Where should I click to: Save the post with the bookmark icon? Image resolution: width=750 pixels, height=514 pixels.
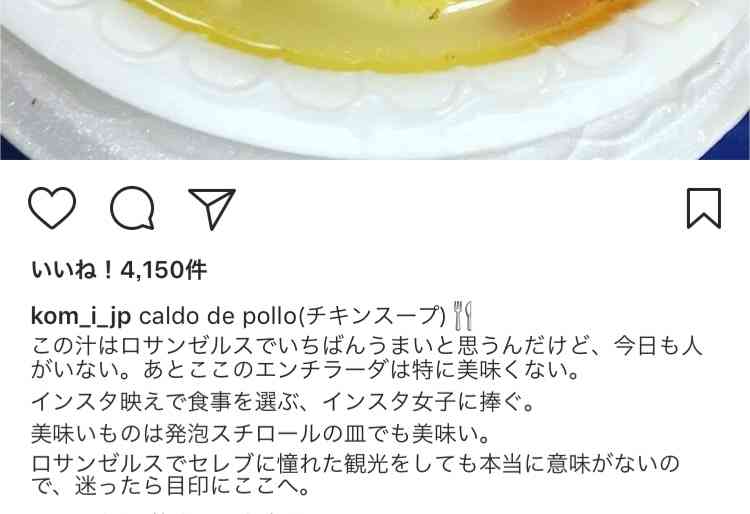704,208
